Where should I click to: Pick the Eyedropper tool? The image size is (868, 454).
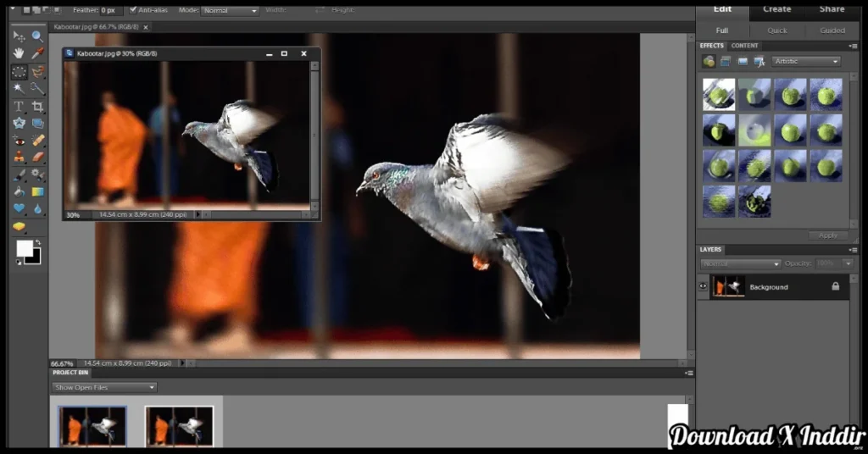coord(38,54)
